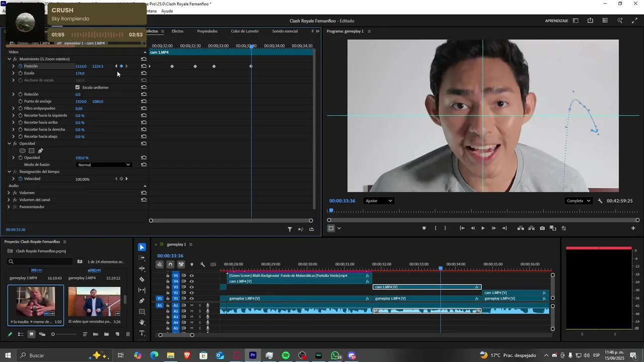Select the Ripple Edit tool
Viewport: 644px width, 362px height.
click(x=142, y=268)
